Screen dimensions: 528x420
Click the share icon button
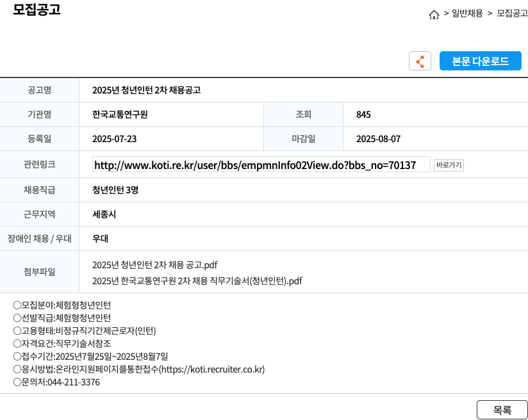coord(420,61)
